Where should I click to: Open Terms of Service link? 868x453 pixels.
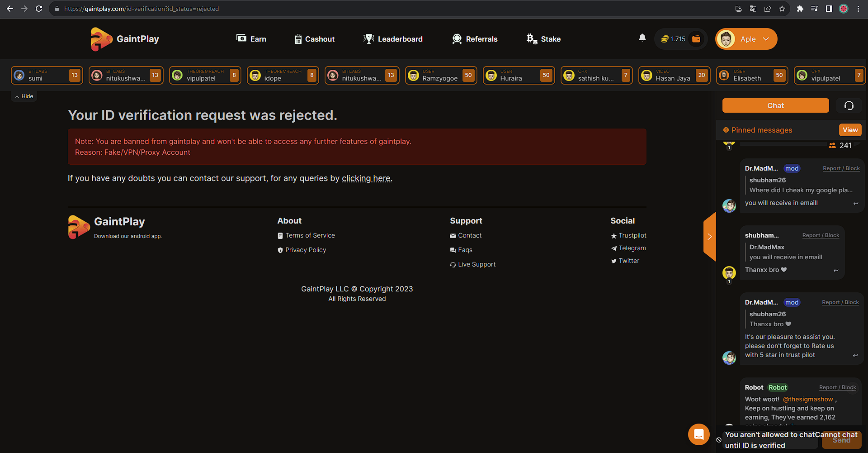[306, 235]
